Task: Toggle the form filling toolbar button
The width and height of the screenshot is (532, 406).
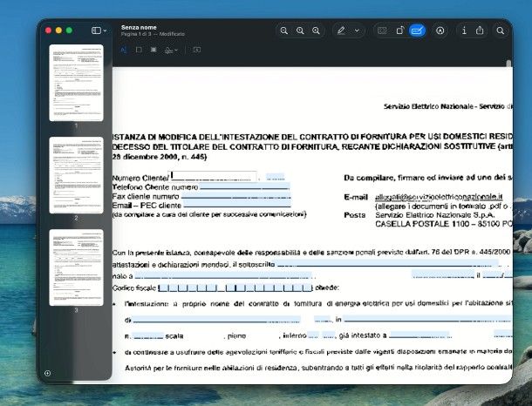Action: click(417, 30)
